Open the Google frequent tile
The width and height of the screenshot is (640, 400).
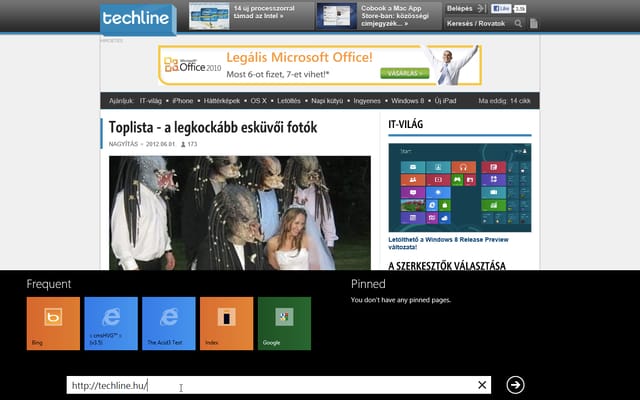click(x=284, y=323)
